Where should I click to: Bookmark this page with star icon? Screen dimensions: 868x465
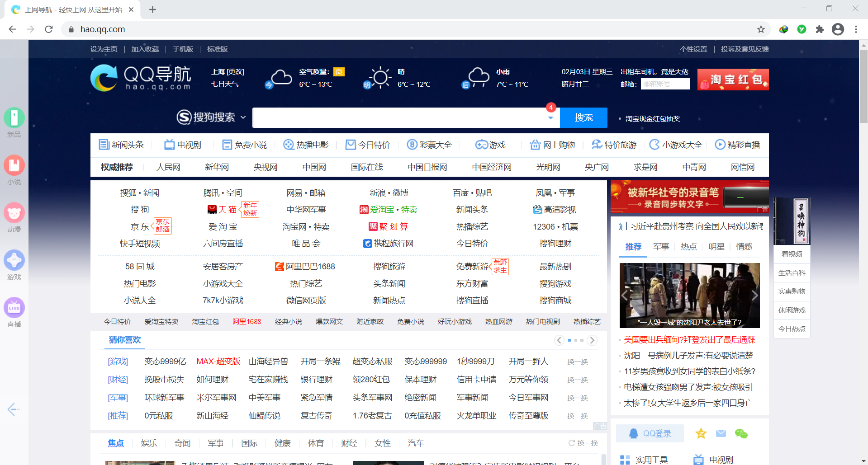pos(761,29)
